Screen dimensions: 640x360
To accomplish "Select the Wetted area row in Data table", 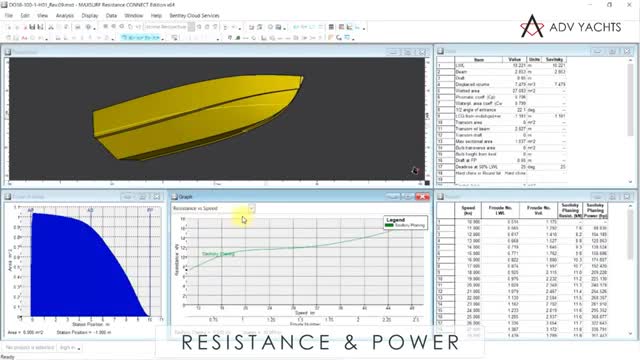I will [502, 91].
